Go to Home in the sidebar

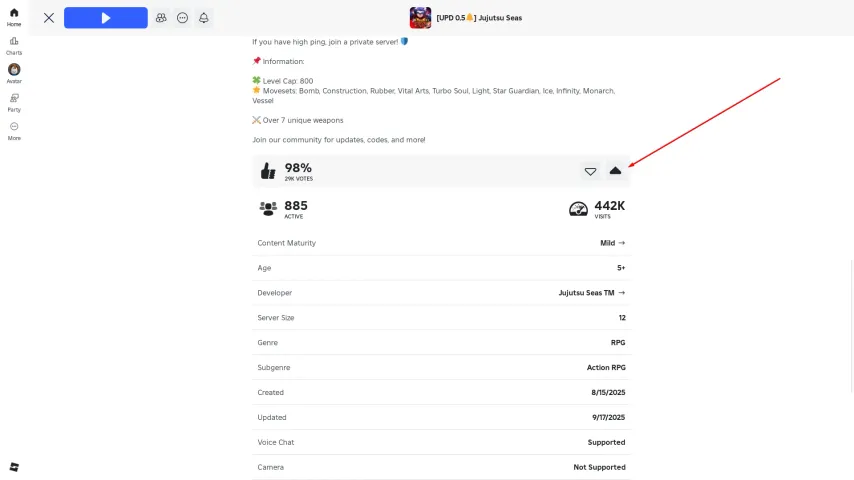14,17
